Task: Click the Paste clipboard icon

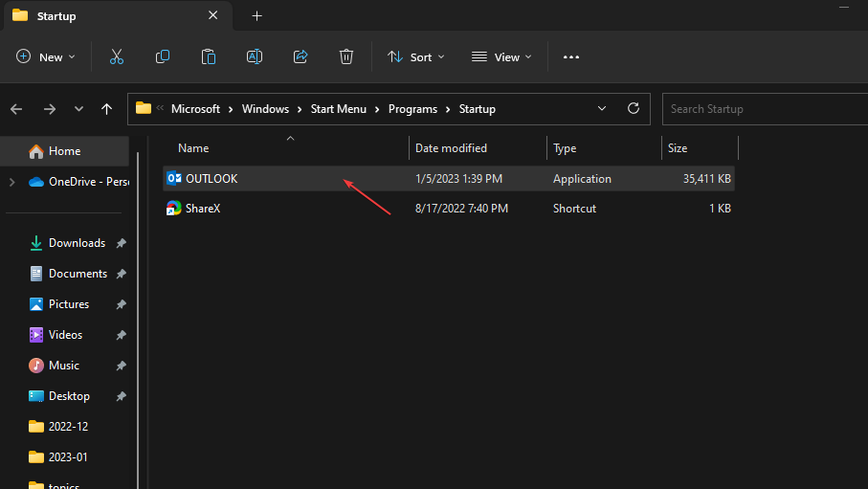Action: [x=208, y=56]
